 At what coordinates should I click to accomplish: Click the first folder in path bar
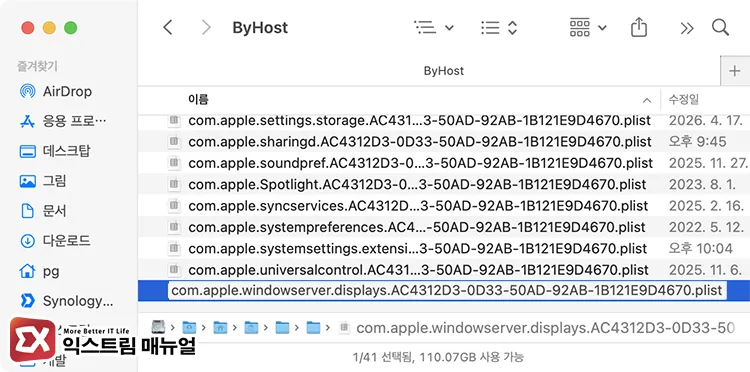click(189, 328)
